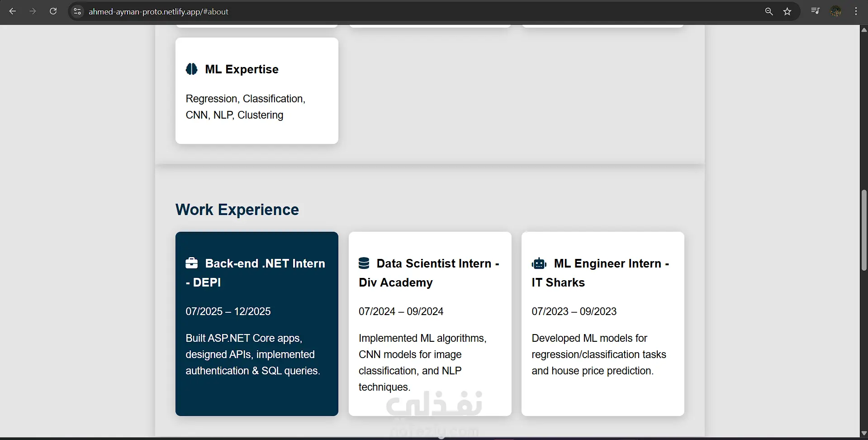Reload the current page

[53, 11]
